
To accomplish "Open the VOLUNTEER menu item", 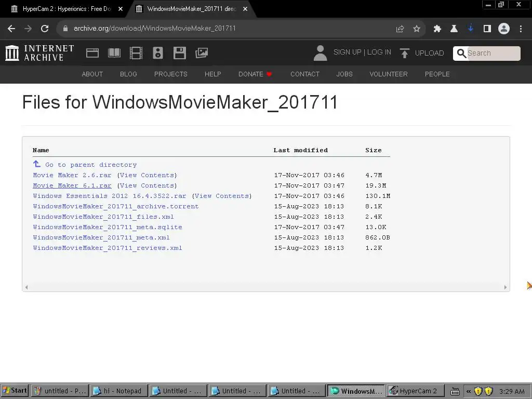I will (x=389, y=74).
